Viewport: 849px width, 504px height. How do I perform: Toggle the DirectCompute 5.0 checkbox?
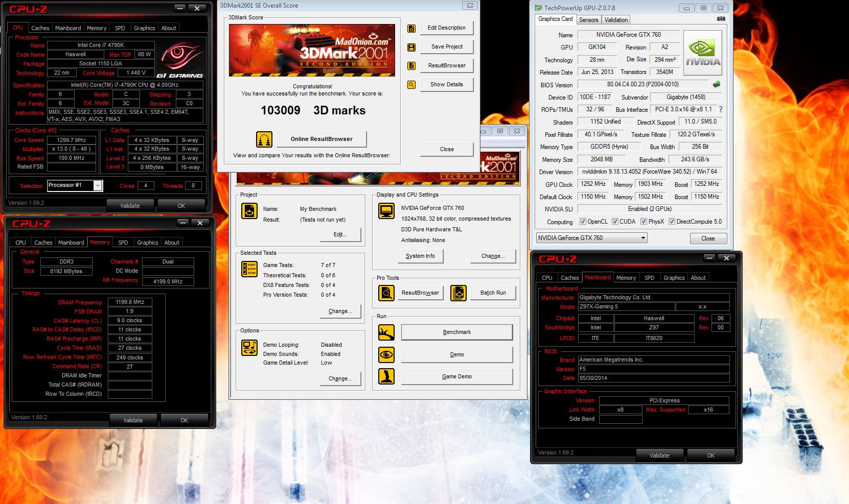point(672,222)
